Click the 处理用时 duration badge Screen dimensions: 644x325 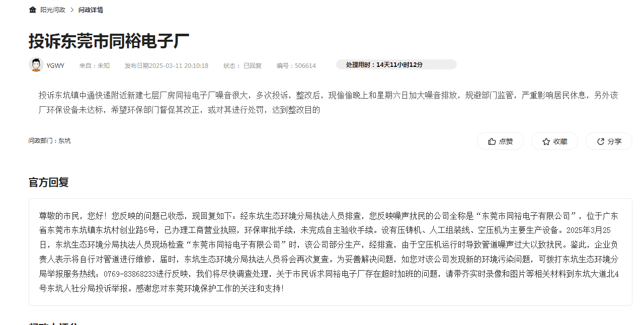click(x=396, y=64)
